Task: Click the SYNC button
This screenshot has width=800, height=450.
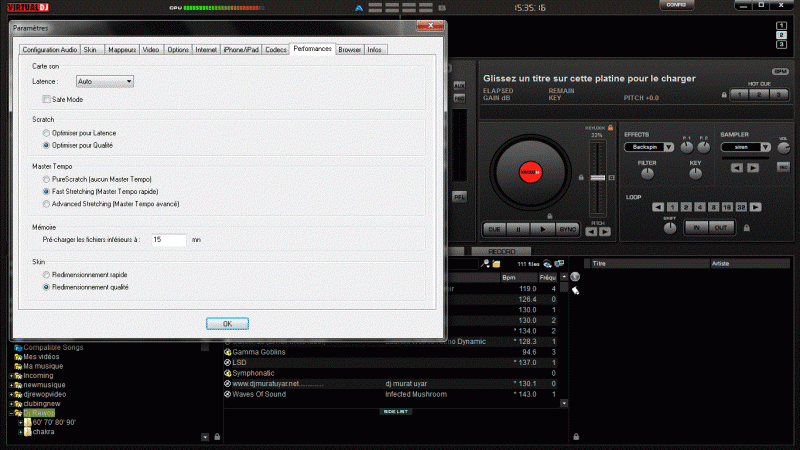Action: tap(567, 230)
